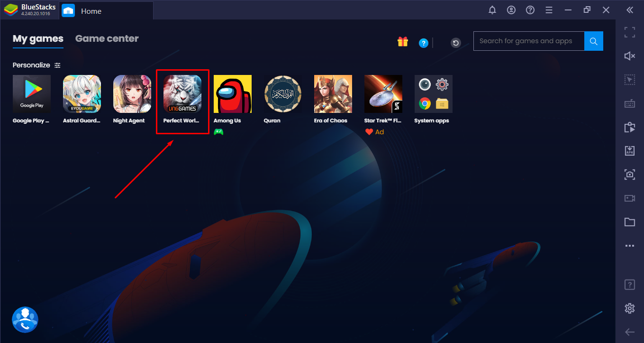
Task: Open the sidebar help question mark icon
Action: pos(629,285)
